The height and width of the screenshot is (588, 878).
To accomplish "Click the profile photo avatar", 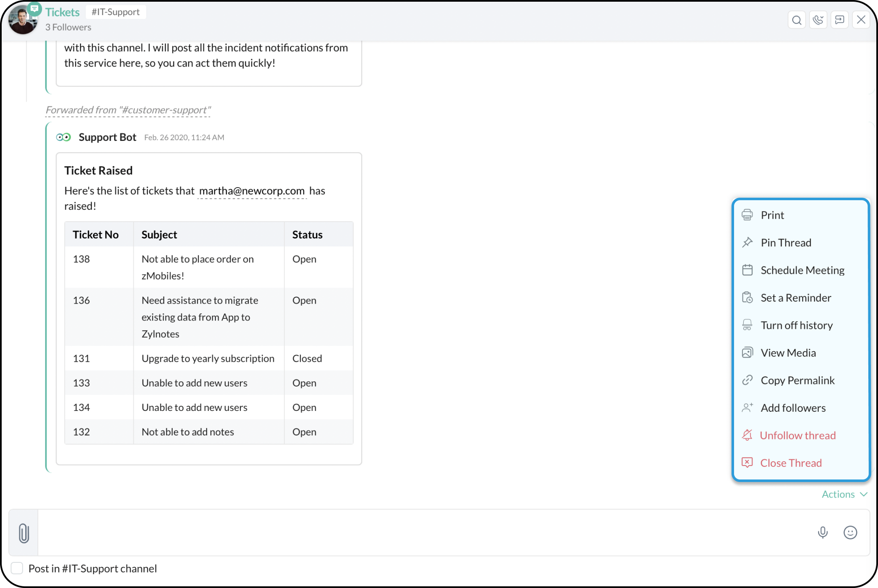I will pyautogui.click(x=22, y=20).
